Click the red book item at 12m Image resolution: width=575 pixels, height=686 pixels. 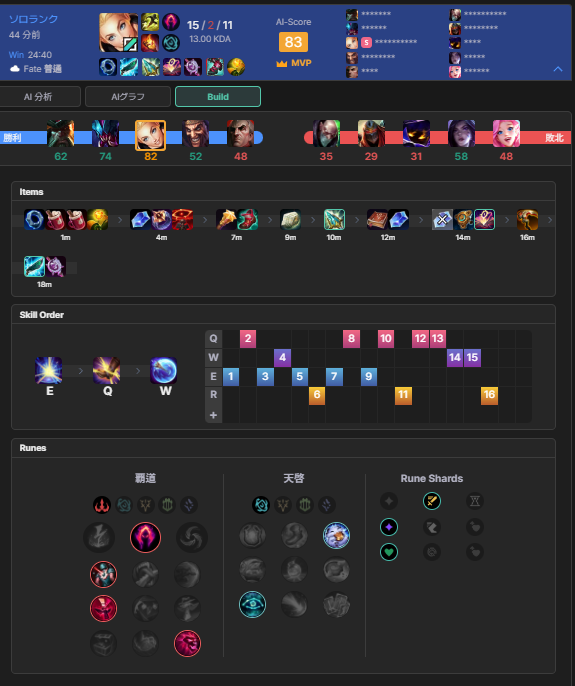[x=377, y=220]
